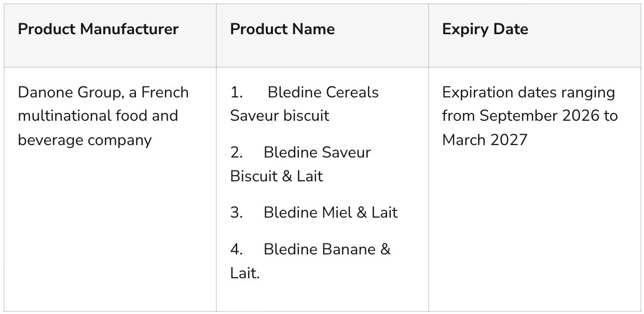Click the text "Saveur biscuit" in item one
This screenshot has width=644, height=314.
point(279,116)
